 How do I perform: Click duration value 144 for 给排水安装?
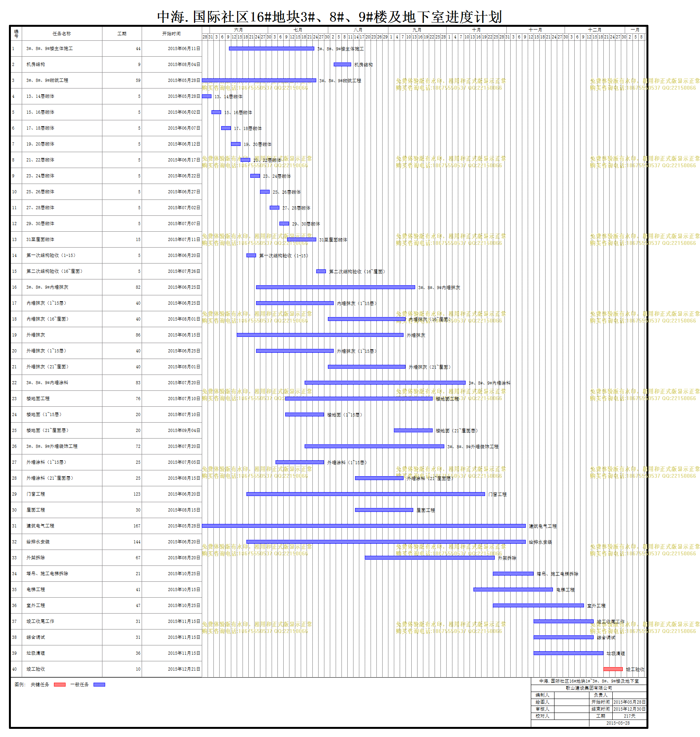tap(137, 542)
